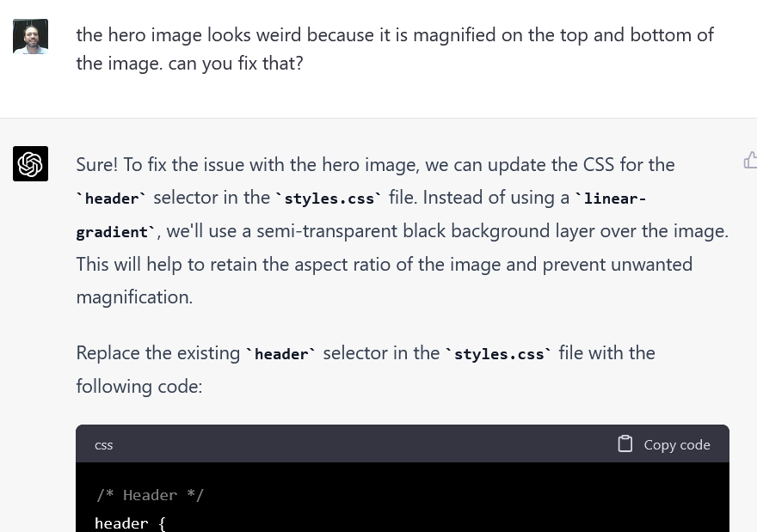
Task: Click the user's profile photo avatar
Action: (30, 36)
